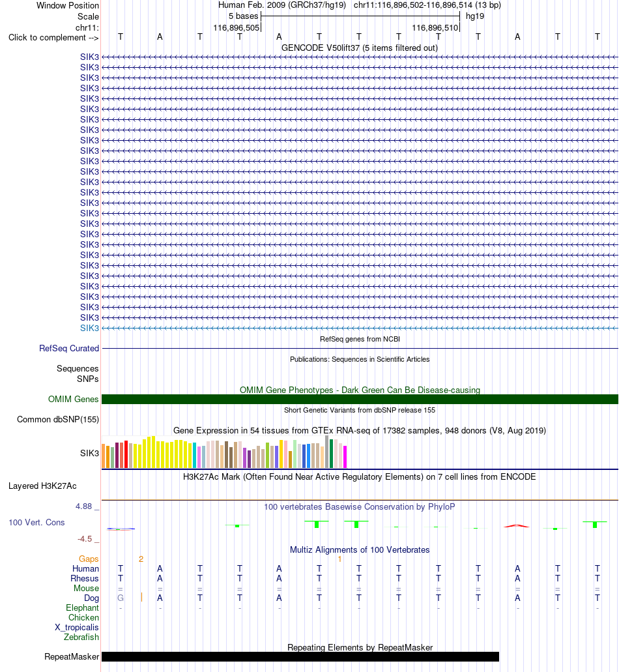
Task: Click the GTEx SIK3 expression row label
Action: point(89,453)
